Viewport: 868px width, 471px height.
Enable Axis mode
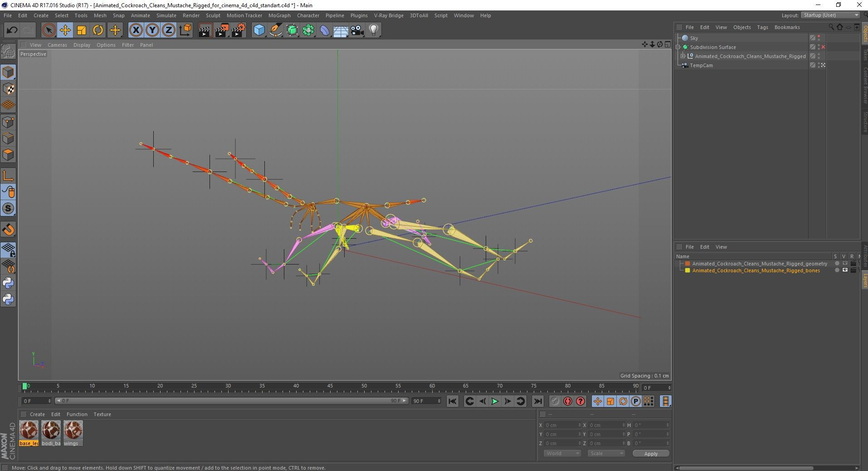(8, 176)
